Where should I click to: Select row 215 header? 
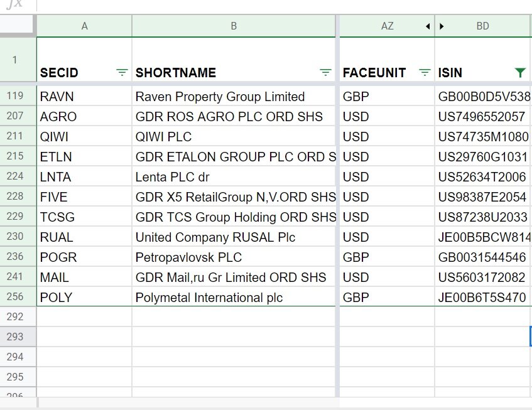(x=18, y=156)
